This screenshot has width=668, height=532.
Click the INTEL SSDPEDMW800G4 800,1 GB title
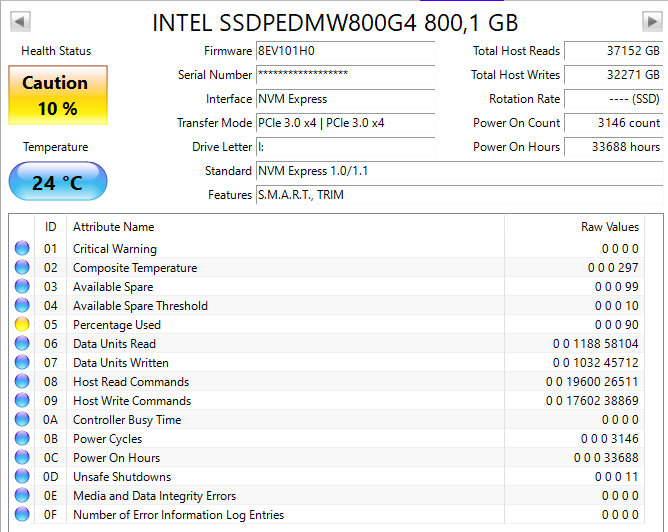point(335,23)
